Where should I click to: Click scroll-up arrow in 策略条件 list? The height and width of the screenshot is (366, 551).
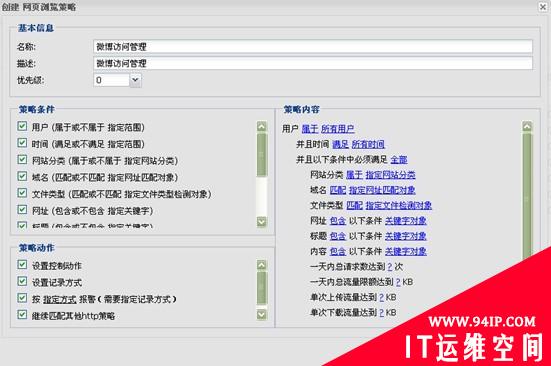tap(262, 126)
